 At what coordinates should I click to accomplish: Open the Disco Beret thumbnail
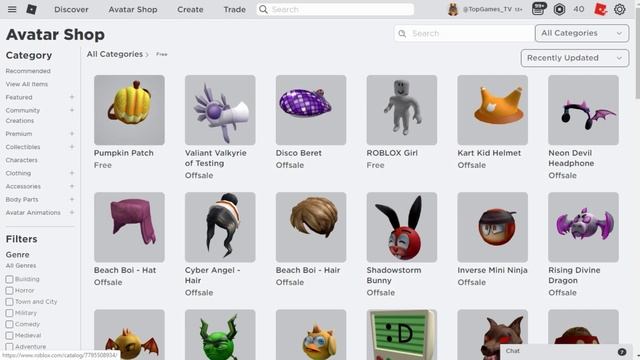311,110
